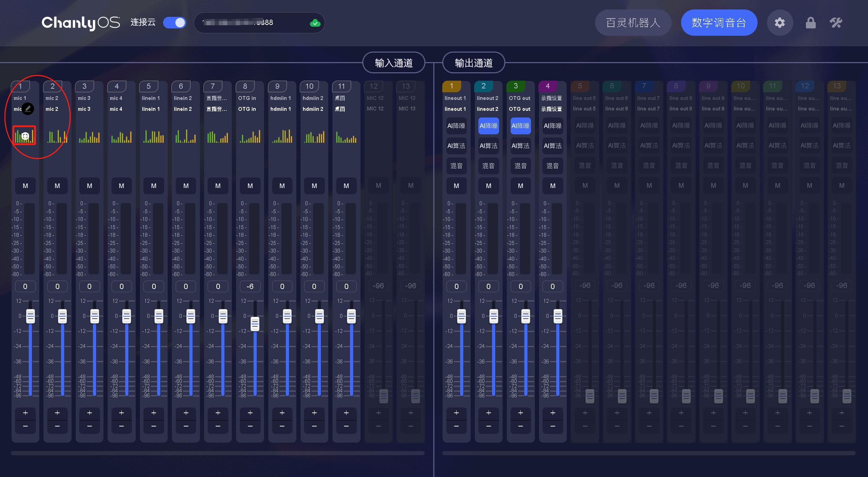Switch to the 百灵机器人 tab
This screenshot has width=868, height=477.
pyautogui.click(x=633, y=23)
